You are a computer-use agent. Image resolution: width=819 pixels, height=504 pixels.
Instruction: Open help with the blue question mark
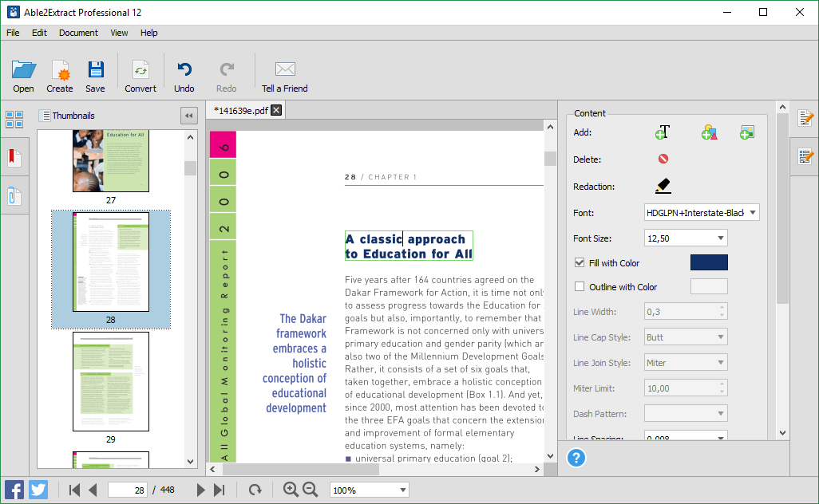click(x=576, y=458)
